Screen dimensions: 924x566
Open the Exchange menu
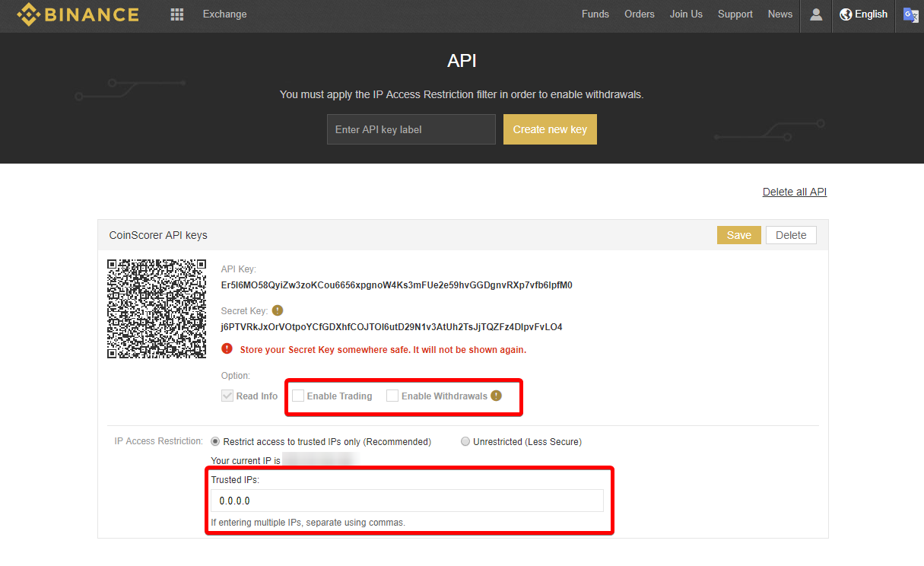point(225,14)
